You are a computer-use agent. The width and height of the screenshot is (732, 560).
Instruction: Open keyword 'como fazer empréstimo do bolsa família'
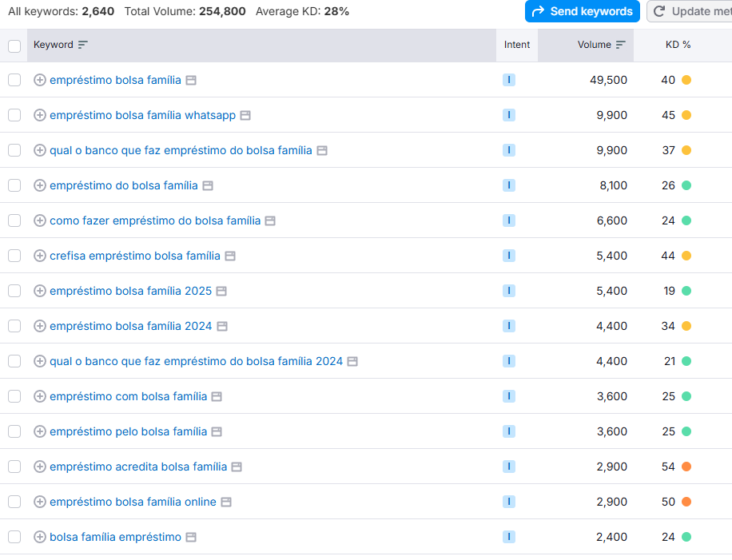tap(155, 220)
